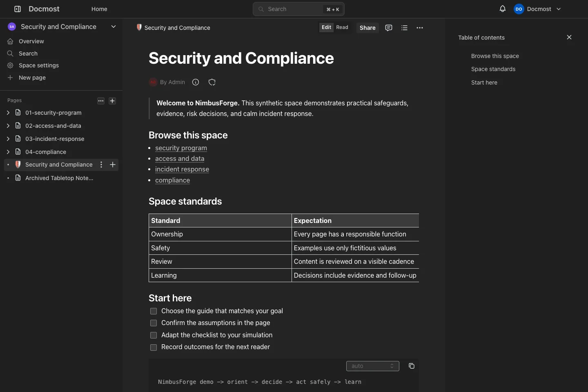588x392 pixels.
Task: Check 'Record outcomes for the next reader'
Action: [x=154, y=347]
